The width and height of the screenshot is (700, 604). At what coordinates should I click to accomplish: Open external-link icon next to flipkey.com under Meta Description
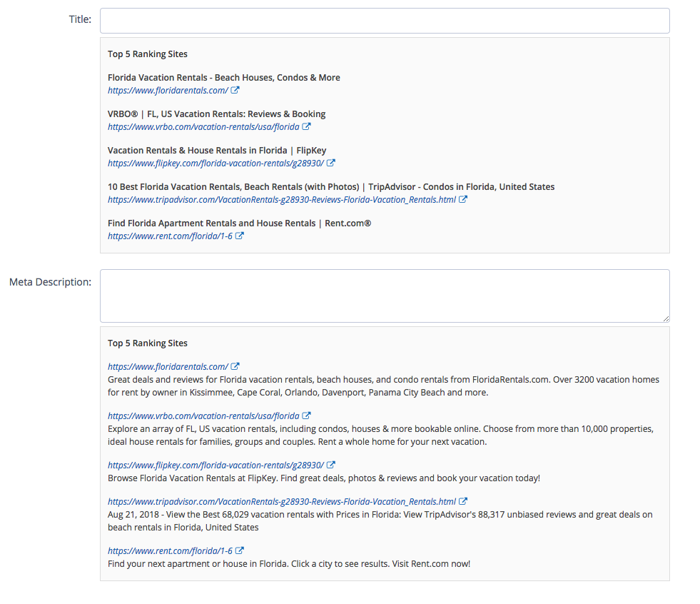click(331, 465)
